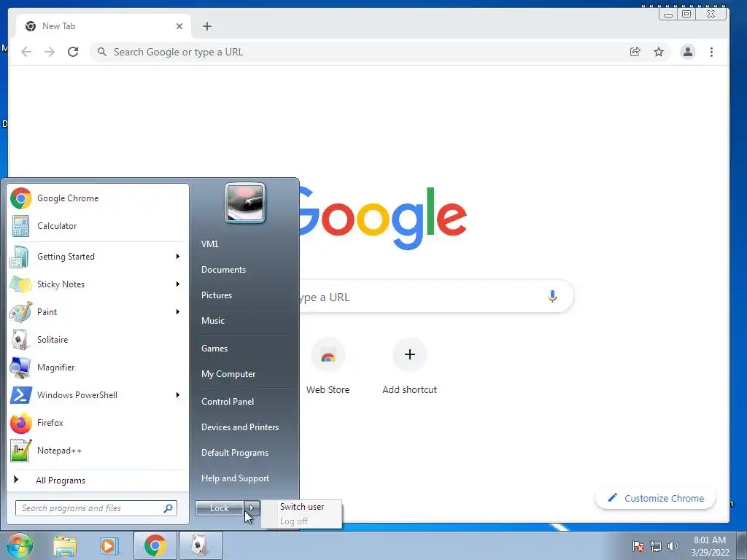Start voice search with microphone icon
Screen dimensions: 747x560
pyautogui.click(x=553, y=297)
